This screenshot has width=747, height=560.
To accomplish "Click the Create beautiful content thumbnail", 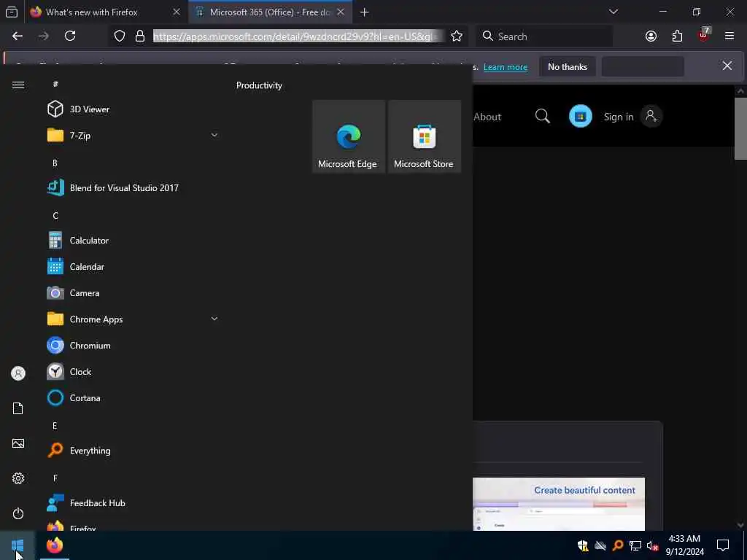I will (x=559, y=505).
